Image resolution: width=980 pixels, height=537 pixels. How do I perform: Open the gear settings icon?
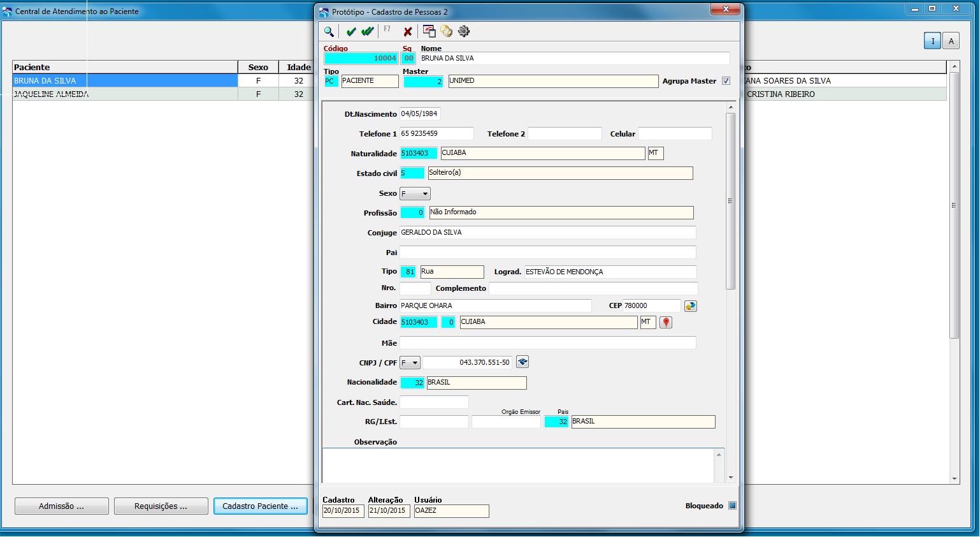pos(464,31)
